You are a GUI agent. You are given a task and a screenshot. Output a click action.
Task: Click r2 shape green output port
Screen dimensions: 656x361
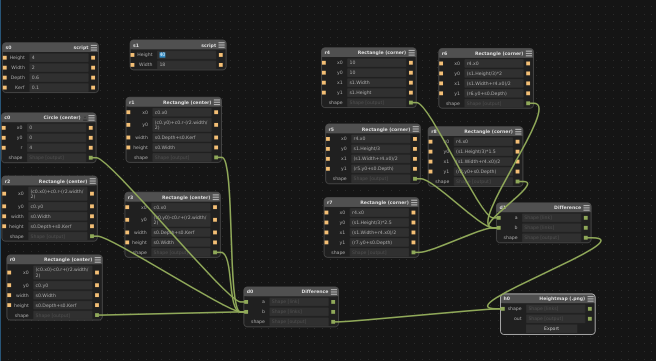pyautogui.click(x=92, y=236)
